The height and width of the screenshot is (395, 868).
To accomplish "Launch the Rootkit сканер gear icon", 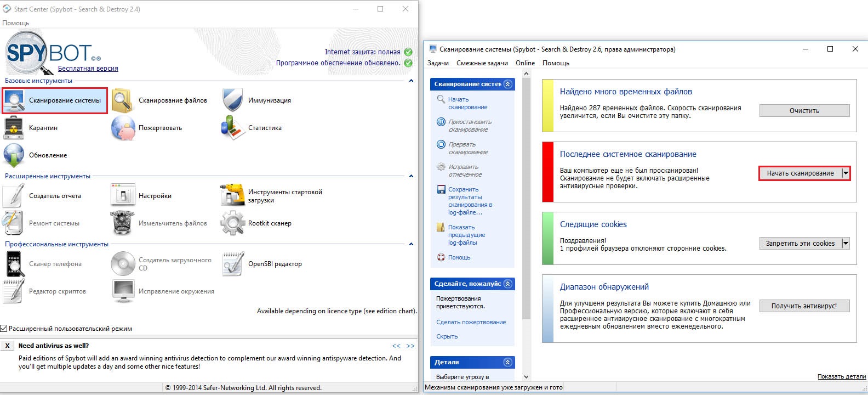I will 232,223.
